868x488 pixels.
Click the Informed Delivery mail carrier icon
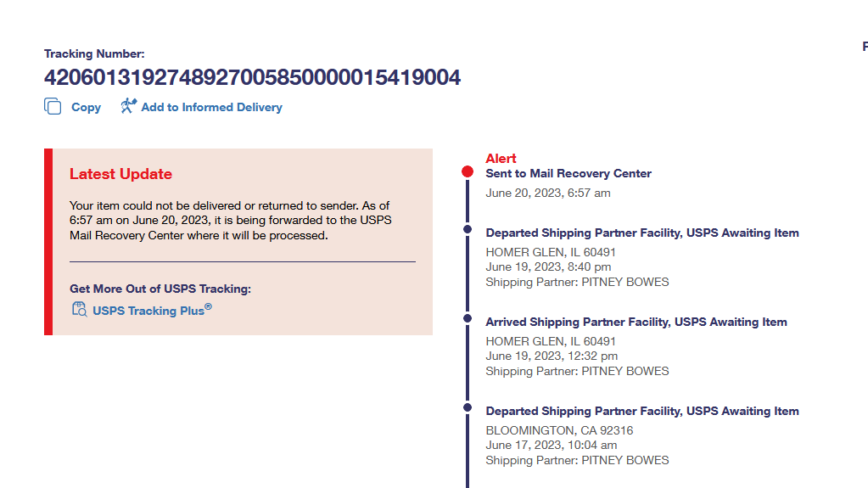click(128, 106)
